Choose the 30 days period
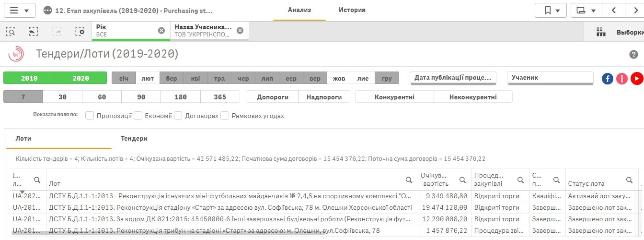Image resolution: width=644 pixels, height=240 pixels. (63, 96)
